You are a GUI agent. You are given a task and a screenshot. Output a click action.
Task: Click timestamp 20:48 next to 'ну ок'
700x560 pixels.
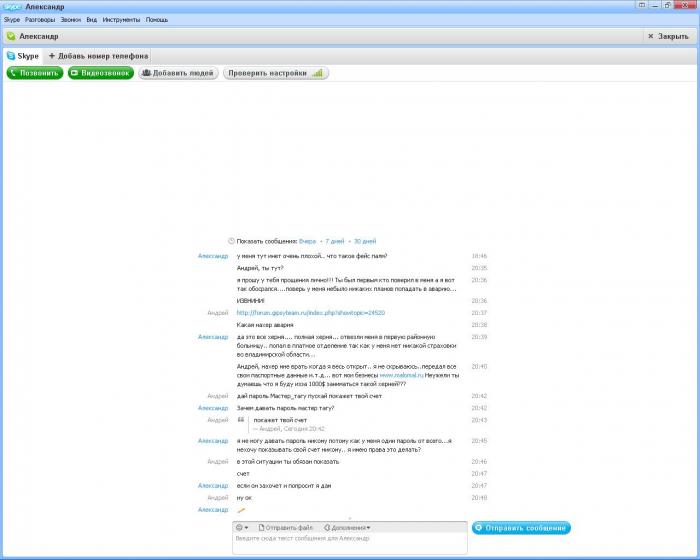[479, 497]
